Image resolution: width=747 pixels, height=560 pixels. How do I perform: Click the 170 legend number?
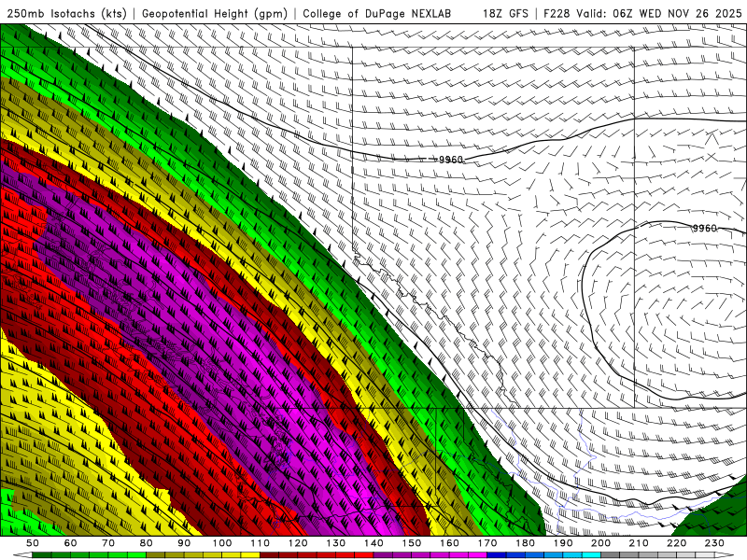coord(487,543)
